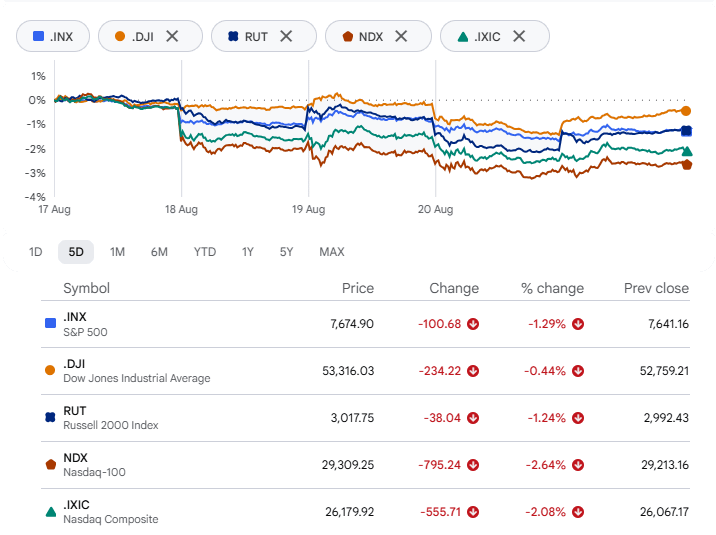Click the down arrow beside -2.08%
This screenshot has height=535, width=716.
pos(578,512)
